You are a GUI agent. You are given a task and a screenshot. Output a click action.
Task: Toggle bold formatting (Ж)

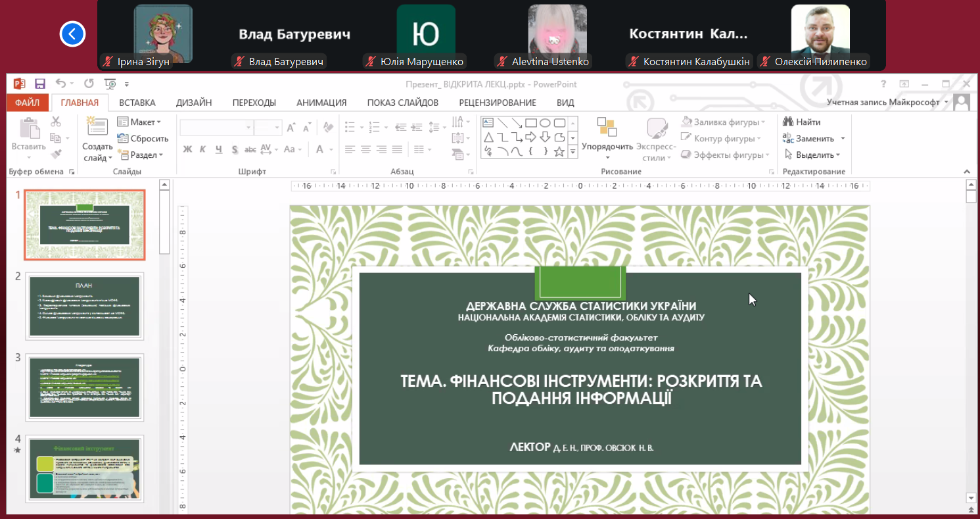tap(187, 149)
